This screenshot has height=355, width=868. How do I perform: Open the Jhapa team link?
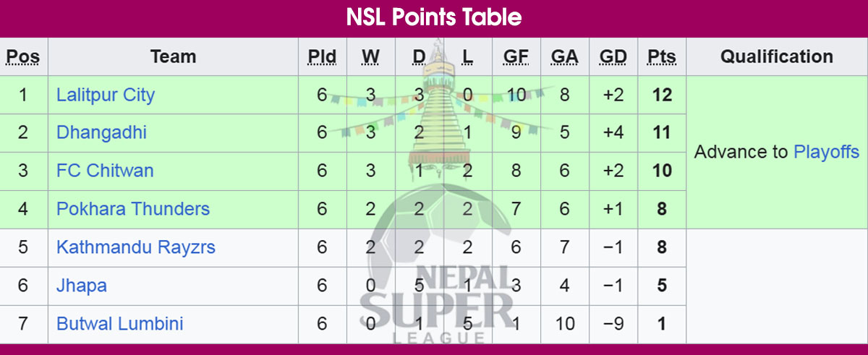tap(82, 286)
